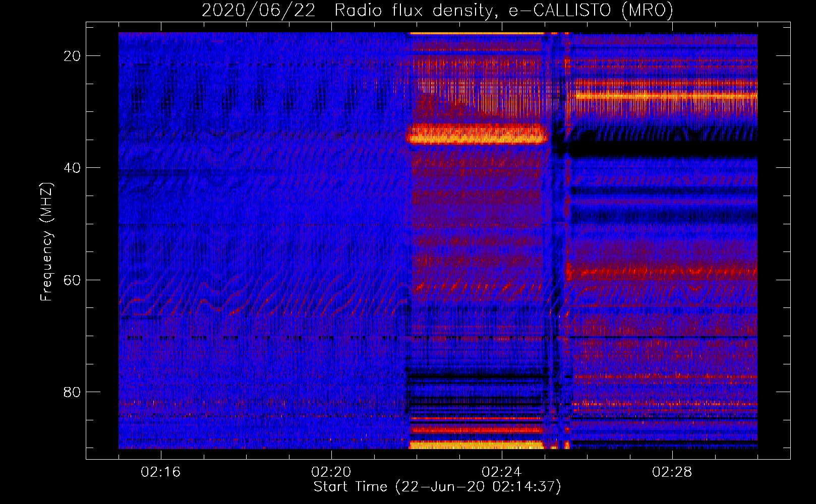Select the 02:24 time tick label
The height and width of the screenshot is (504, 816).
pos(502,472)
